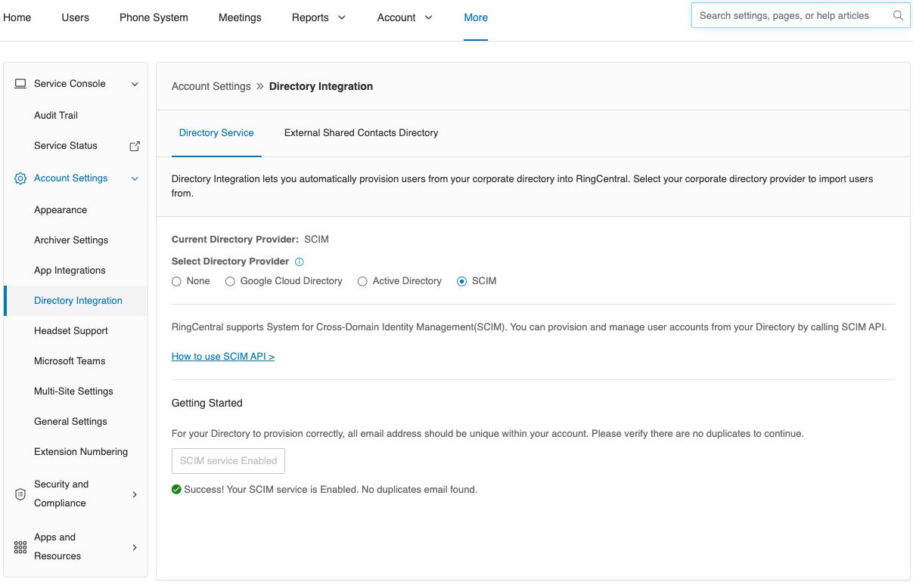Switch to External Shared Contacts Directory tab
Screen dimensions: 913x588
pos(362,133)
